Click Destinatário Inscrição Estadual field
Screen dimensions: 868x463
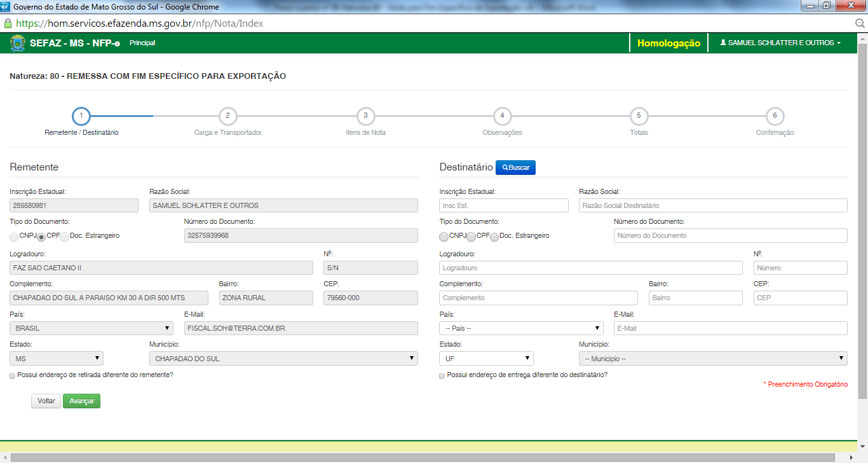tap(504, 205)
